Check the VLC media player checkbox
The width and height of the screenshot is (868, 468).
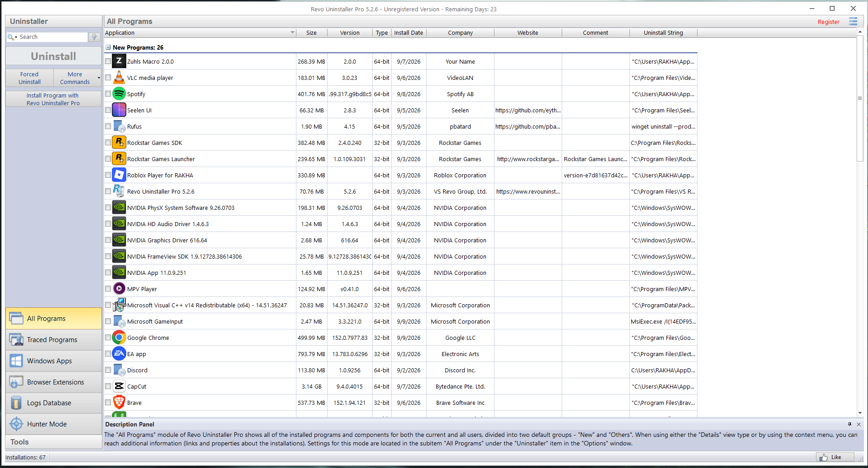click(x=108, y=78)
